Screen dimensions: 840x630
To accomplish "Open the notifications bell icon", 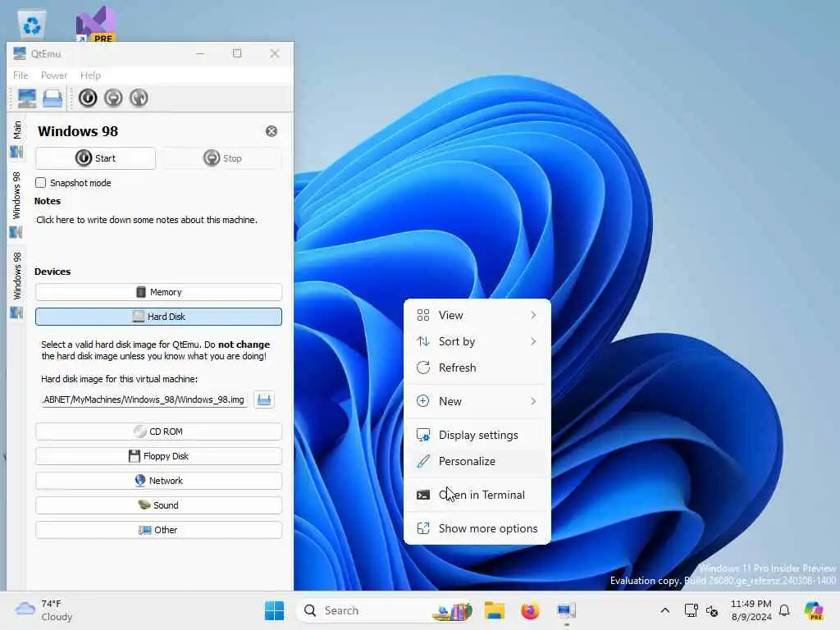I will coord(785,611).
